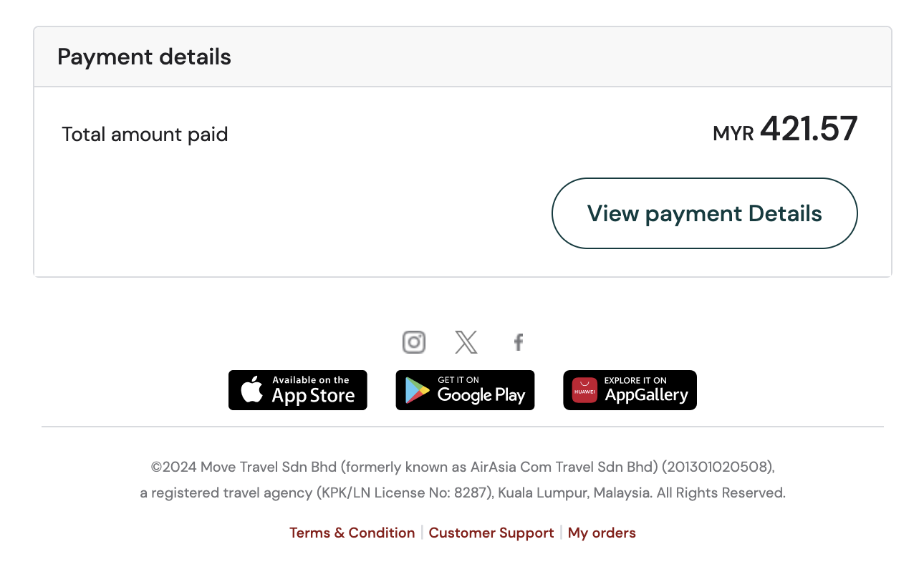Click the ©2024 Move Travel Sdn Bhd copyright line
The image size is (924, 587).
(x=463, y=467)
